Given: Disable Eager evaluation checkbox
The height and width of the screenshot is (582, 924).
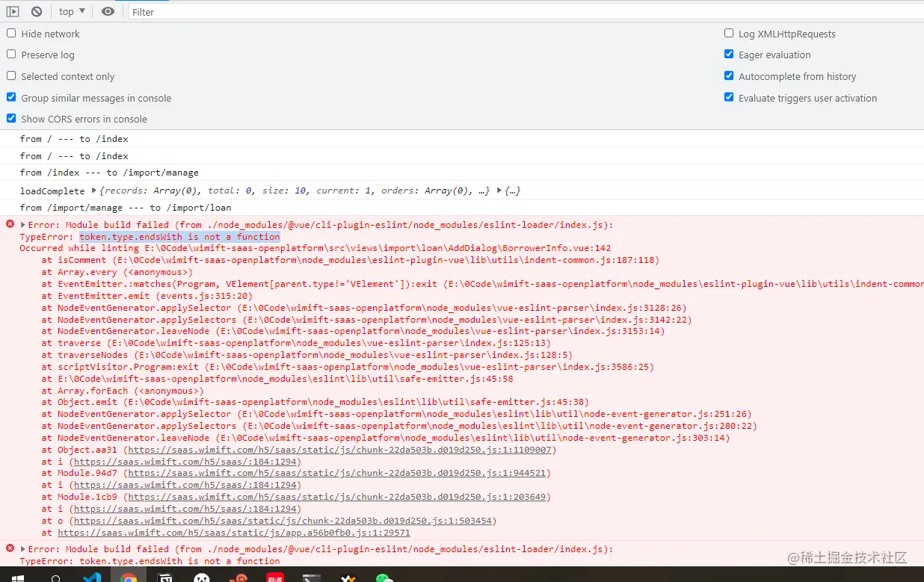Looking at the screenshot, I should pos(729,55).
